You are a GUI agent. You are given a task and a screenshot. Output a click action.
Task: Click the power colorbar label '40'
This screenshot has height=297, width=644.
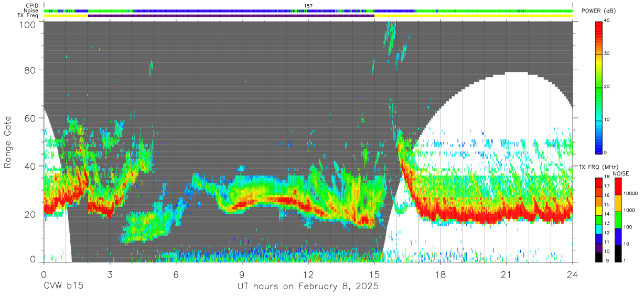click(607, 21)
